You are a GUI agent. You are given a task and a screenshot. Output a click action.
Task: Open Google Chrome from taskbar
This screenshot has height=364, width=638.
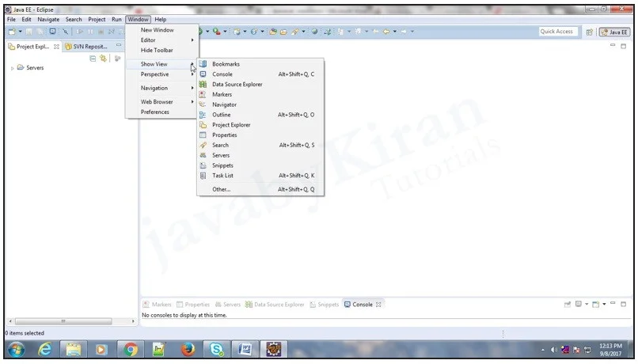click(x=130, y=349)
